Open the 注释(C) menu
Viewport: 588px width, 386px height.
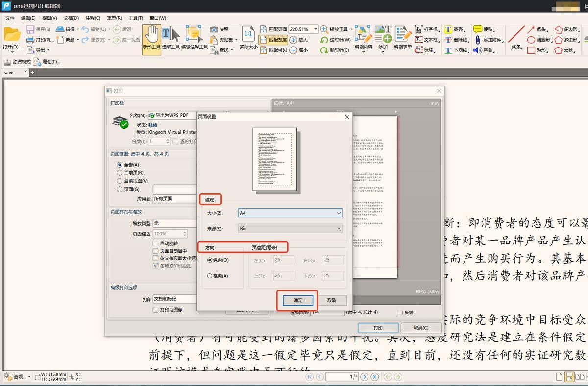pos(93,18)
